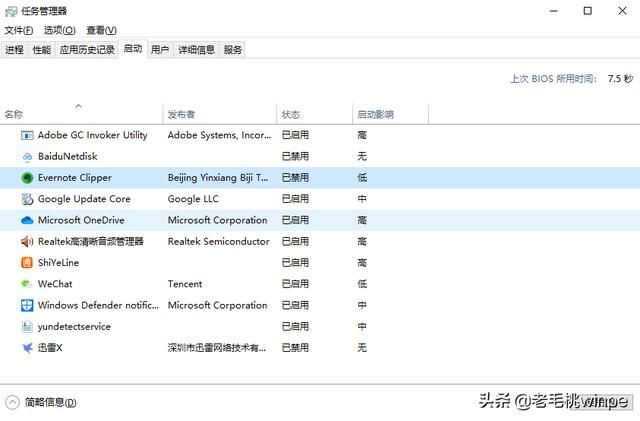Select the yundetectservice name text
Screen dimensions: 640x421
coord(74,326)
